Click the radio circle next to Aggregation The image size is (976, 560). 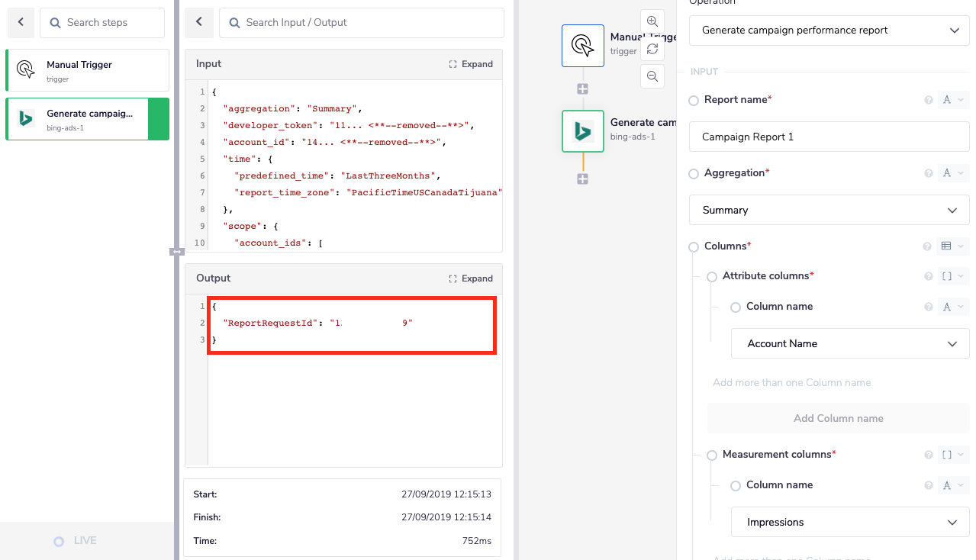coord(693,173)
